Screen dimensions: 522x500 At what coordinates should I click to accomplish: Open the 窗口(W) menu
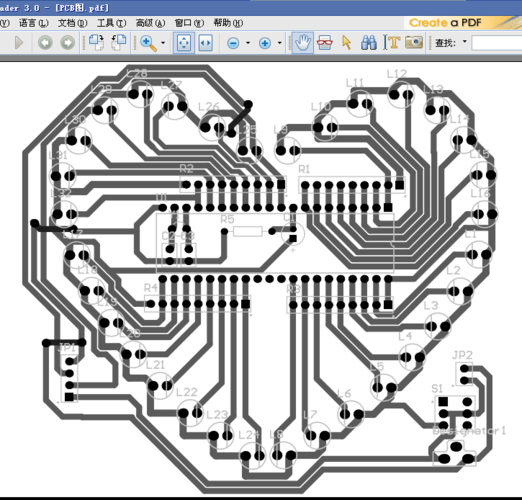(x=189, y=23)
